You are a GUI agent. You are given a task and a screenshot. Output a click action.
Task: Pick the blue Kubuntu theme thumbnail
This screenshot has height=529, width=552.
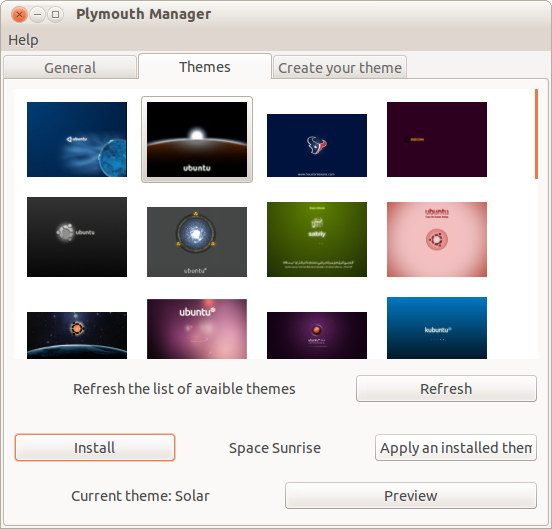pos(437,328)
